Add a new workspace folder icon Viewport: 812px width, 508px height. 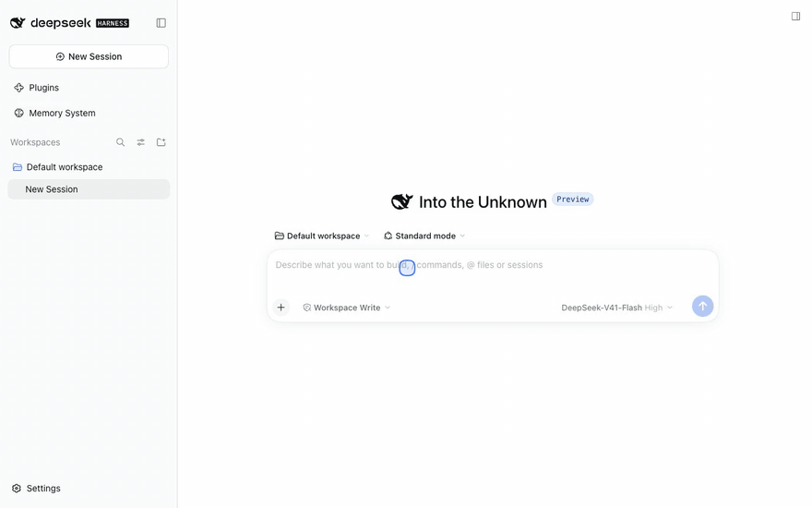[x=161, y=142]
